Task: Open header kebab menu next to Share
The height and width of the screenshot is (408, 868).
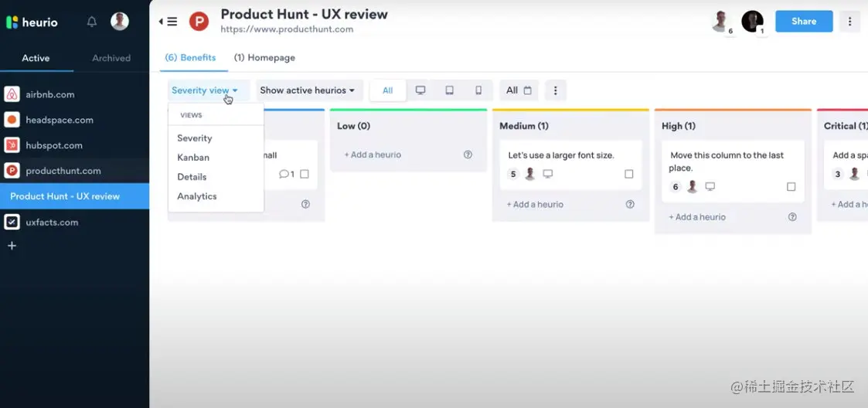Action: click(x=849, y=21)
